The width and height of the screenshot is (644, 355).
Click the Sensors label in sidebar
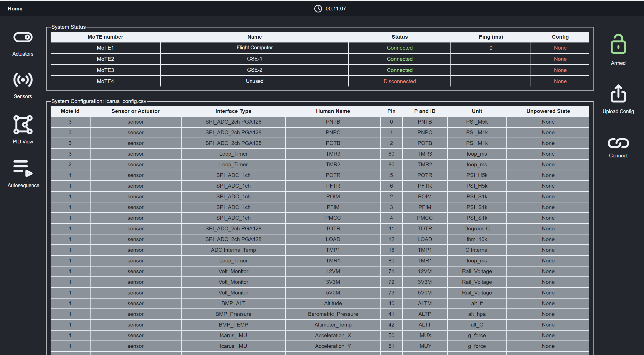coord(23,96)
